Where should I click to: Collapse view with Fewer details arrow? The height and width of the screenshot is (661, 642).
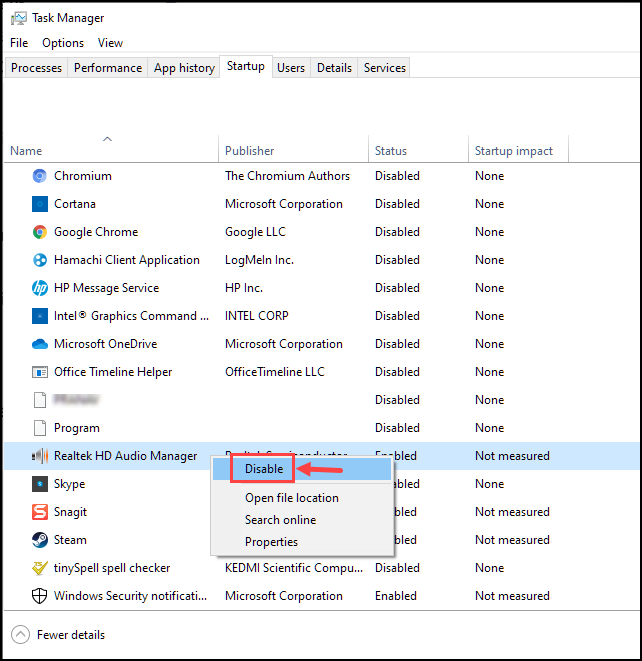tap(20, 634)
